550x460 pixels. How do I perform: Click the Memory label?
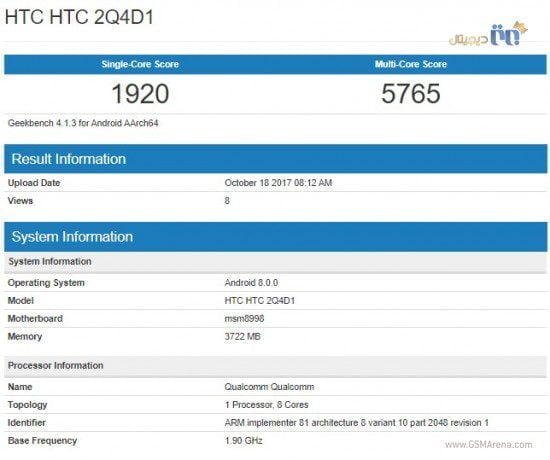tap(25, 336)
